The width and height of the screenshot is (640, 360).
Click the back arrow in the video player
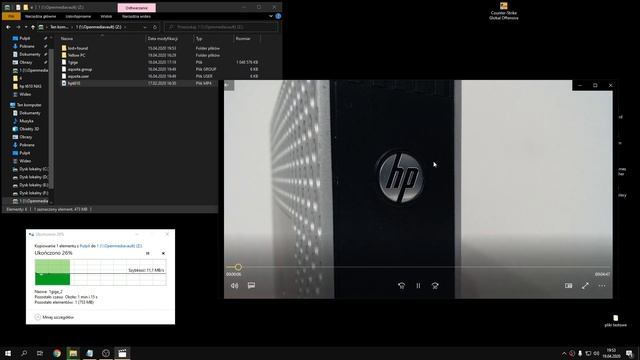(x=228, y=85)
